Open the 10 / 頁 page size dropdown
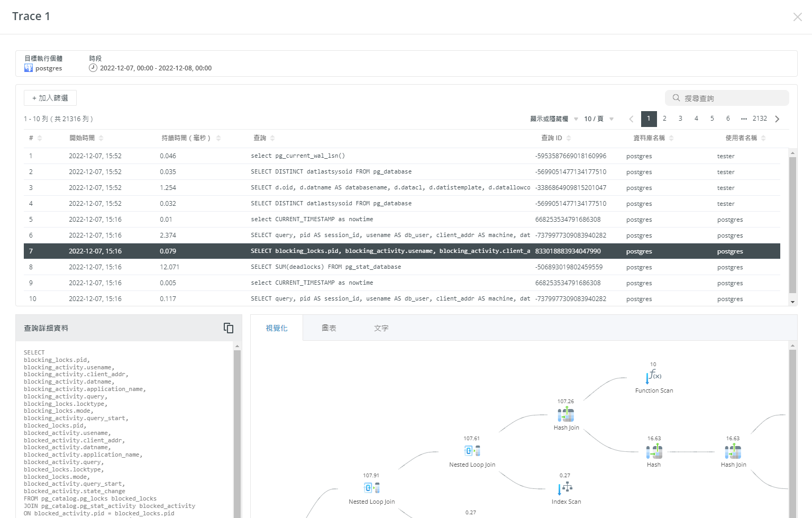The height and width of the screenshot is (518, 812). 598,119
